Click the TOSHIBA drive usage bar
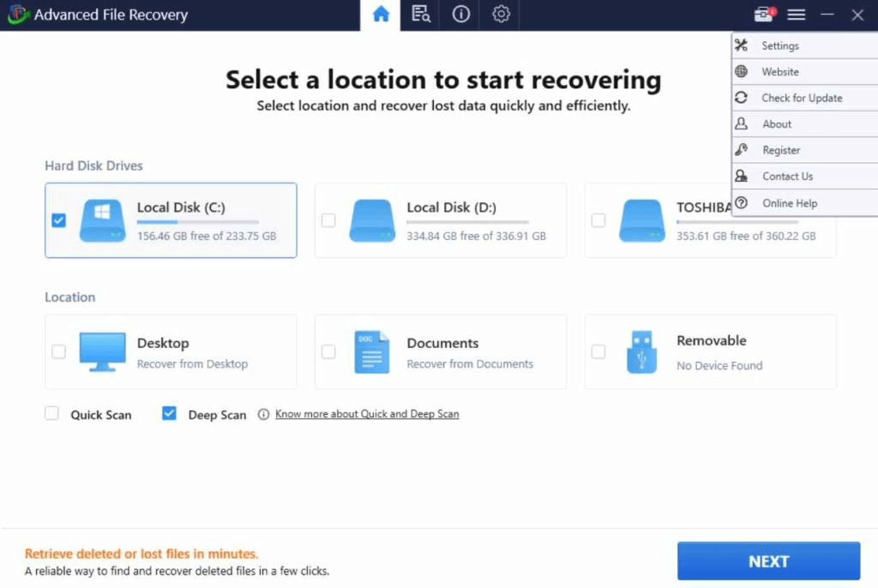 (x=737, y=222)
